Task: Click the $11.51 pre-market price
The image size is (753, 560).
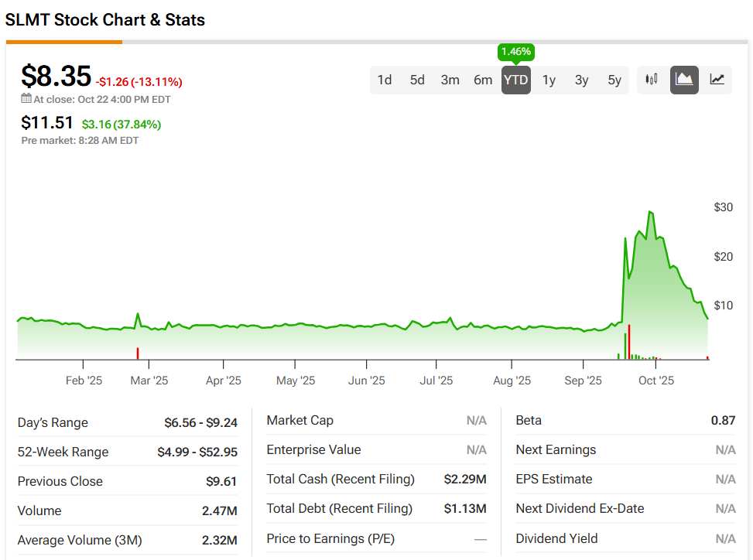Action: (x=47, y=123)
